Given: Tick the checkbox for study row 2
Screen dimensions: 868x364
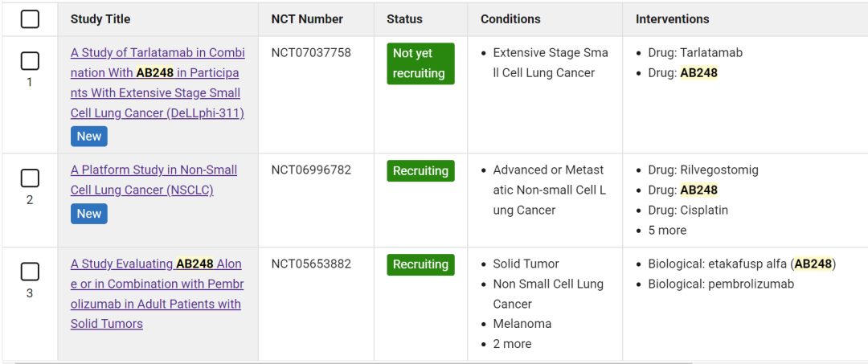Looking at the screenshot, I should click(x=30, y=178).
